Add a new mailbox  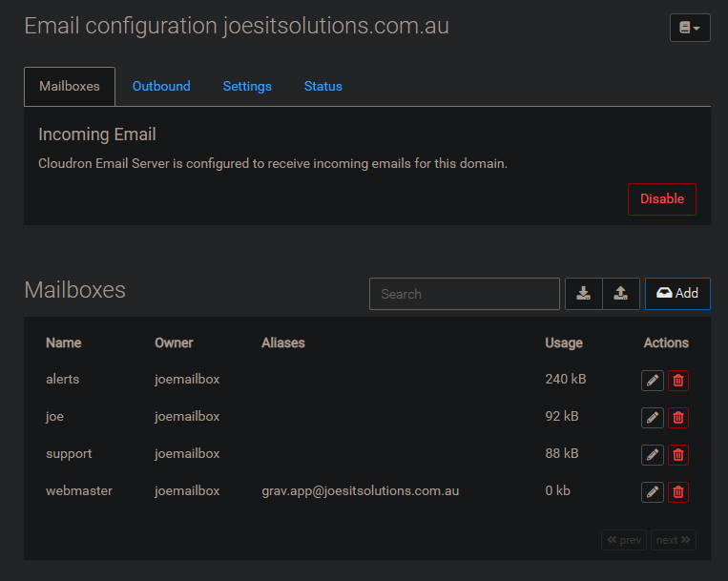(x=677, y=294)
